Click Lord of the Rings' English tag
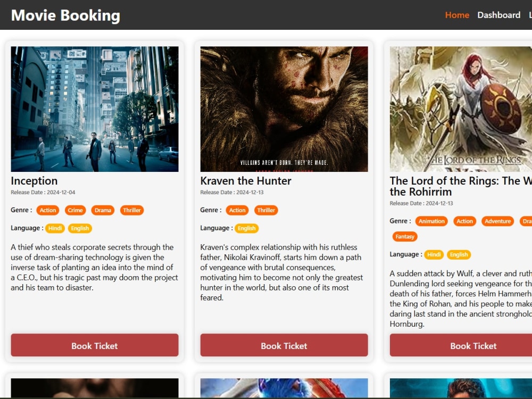 pyautogui.click(x=459, y=254)
